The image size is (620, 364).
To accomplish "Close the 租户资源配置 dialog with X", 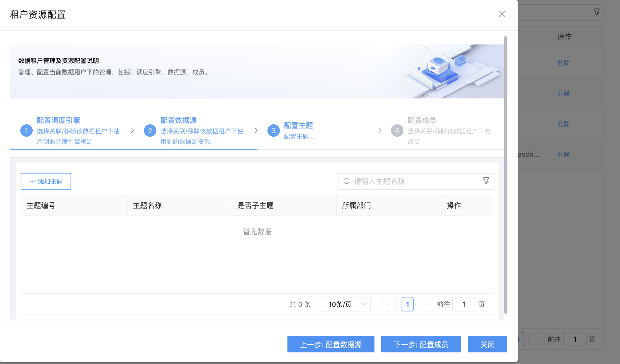I will [x=502, y=14].
